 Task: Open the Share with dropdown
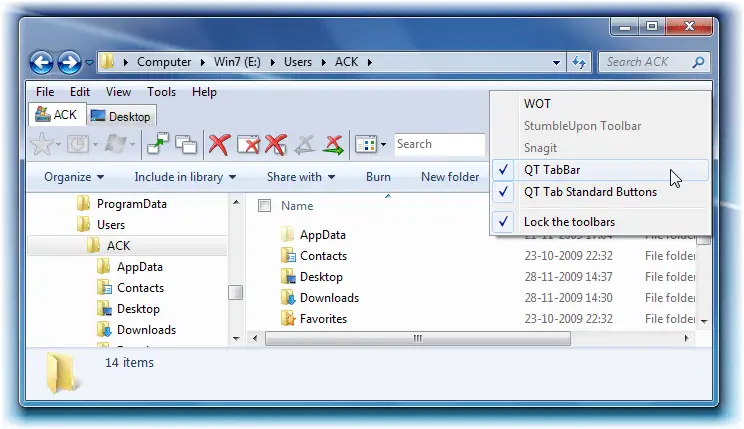click(x=301, y=177)
